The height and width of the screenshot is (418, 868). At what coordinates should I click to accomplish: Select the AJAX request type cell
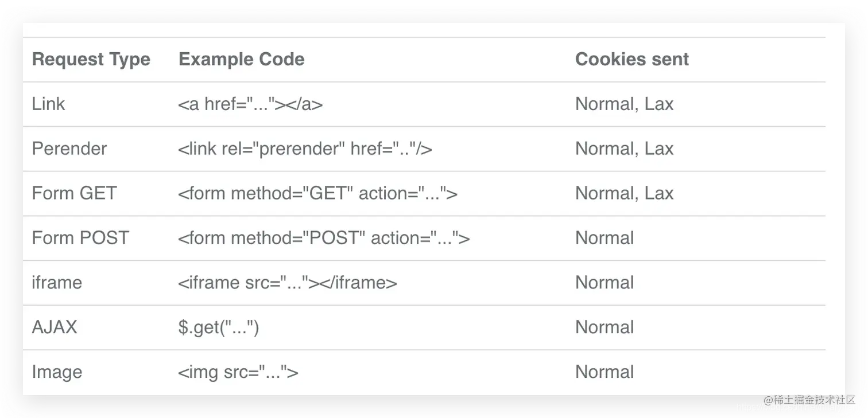(x=55, y=327)
